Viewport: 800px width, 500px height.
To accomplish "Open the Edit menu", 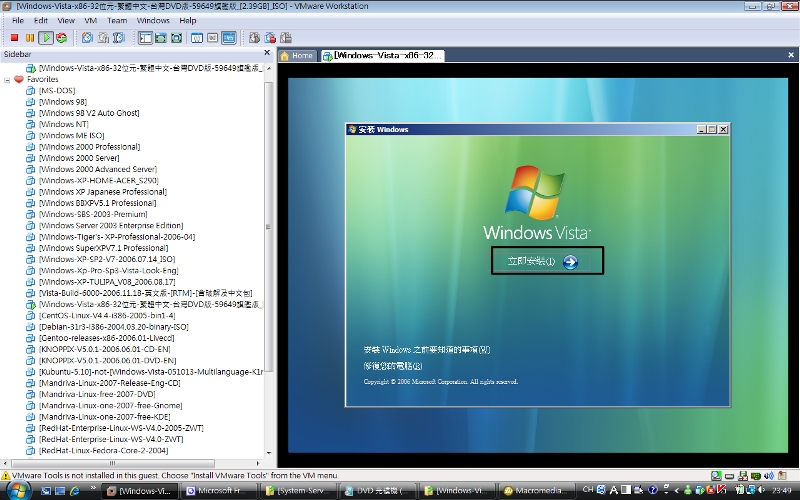I will [x=41, y=20].
